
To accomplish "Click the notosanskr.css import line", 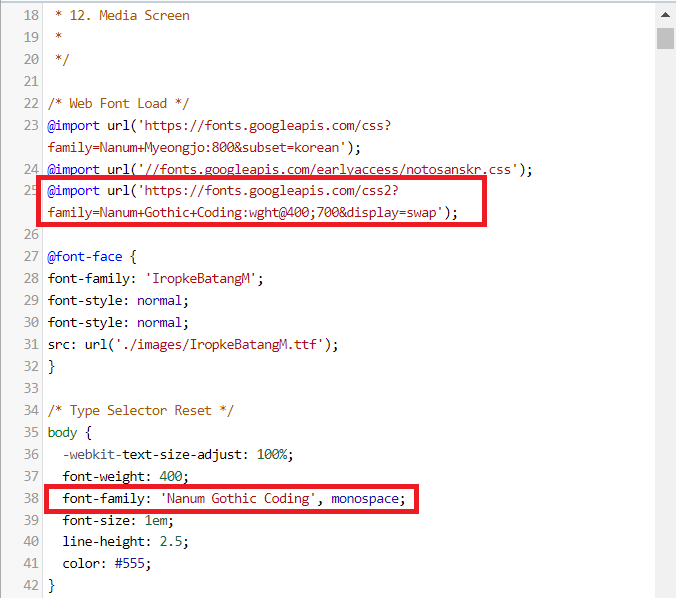I will pyautogui.click(x=290, y=169).
